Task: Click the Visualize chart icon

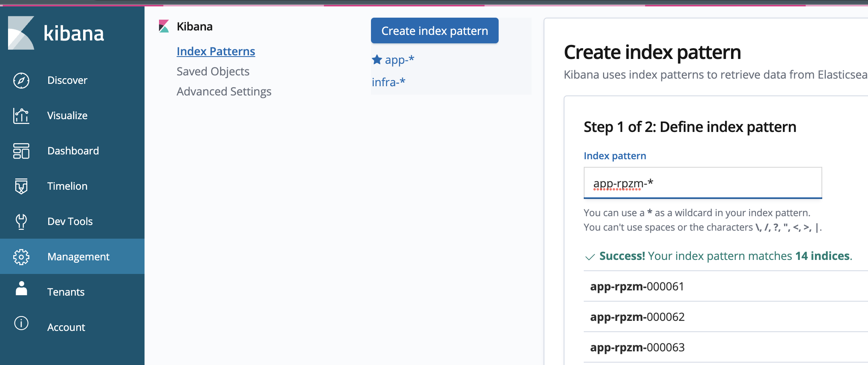Action: pyautogui.click(x=21, y=116)
